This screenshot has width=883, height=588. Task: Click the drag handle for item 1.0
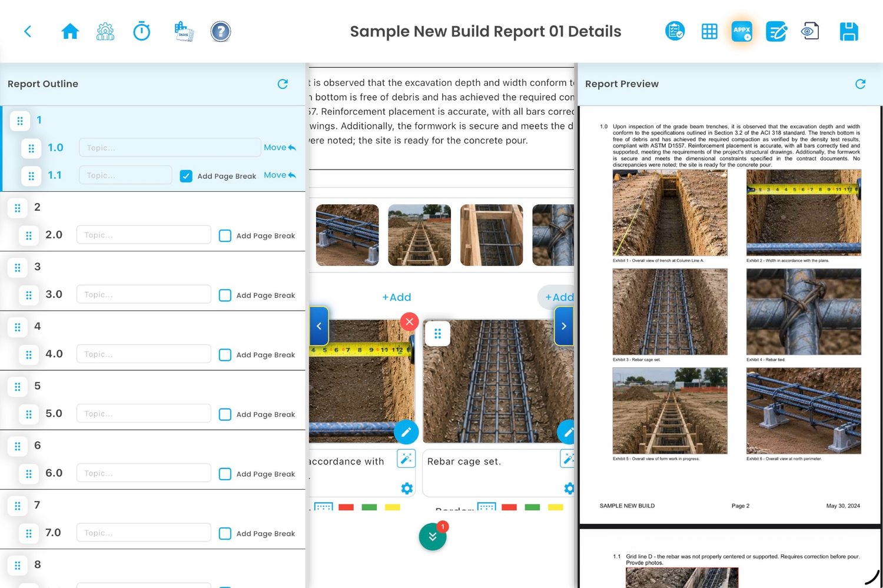click(31, 148)
